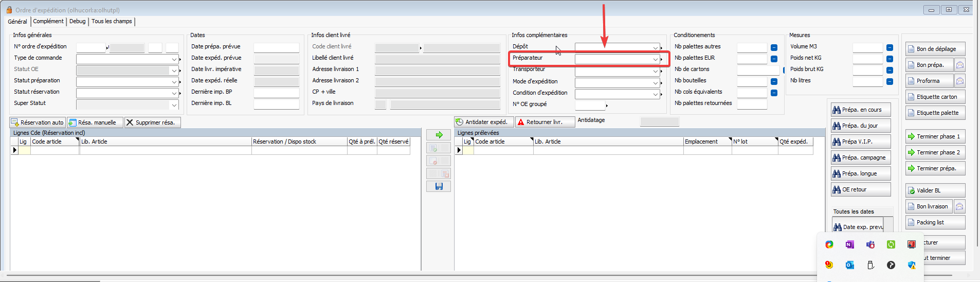Open OneNote from the system tray
The image size is (980, 282).
tap(849, 244)
